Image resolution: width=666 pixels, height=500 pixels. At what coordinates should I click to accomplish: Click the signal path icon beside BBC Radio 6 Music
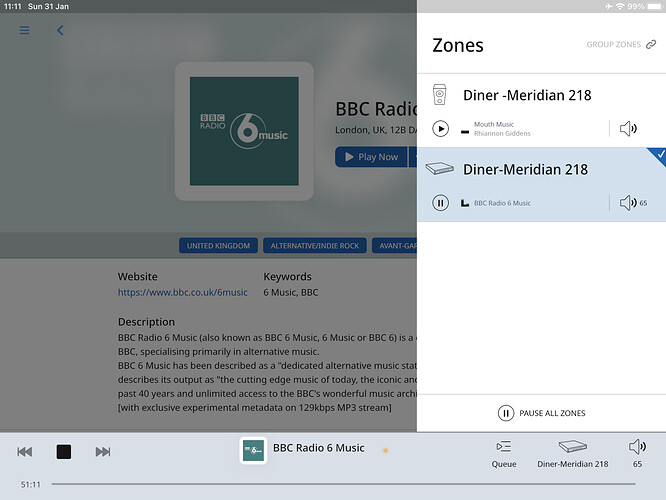(x=465, y=203)
